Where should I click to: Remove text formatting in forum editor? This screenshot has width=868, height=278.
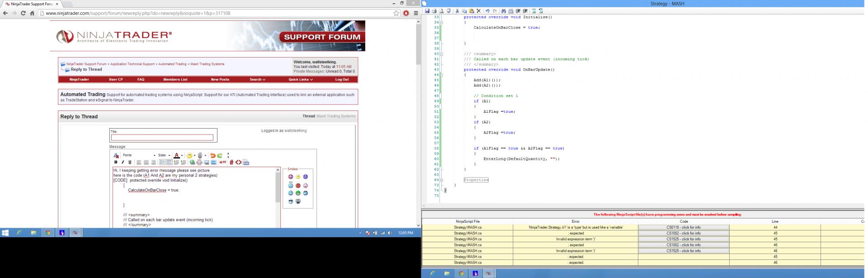[116, 155]
